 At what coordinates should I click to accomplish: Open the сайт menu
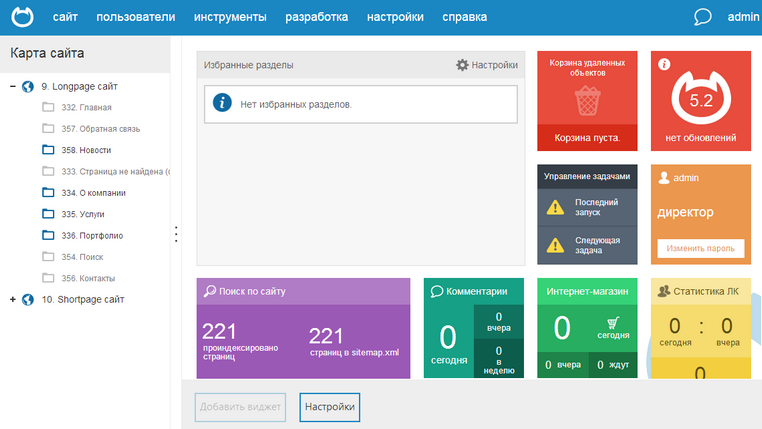point(65,17)
